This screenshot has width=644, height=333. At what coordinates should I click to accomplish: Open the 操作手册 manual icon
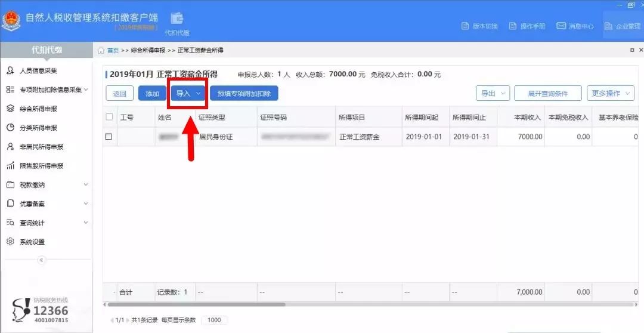(513, 26)
